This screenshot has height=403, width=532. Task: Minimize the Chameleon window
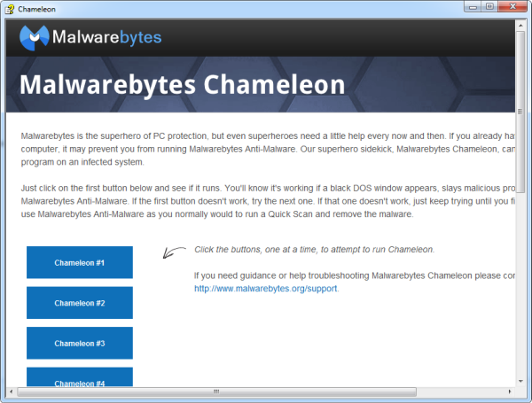tap(473, 7)
